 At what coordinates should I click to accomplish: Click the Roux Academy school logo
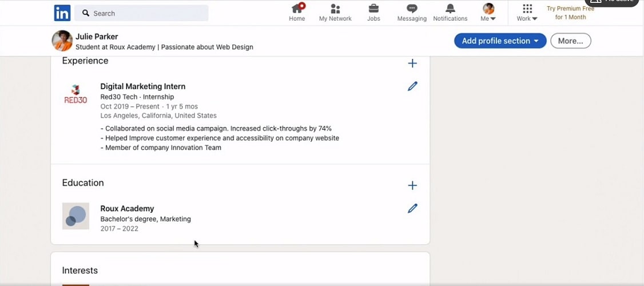[75, 216]
